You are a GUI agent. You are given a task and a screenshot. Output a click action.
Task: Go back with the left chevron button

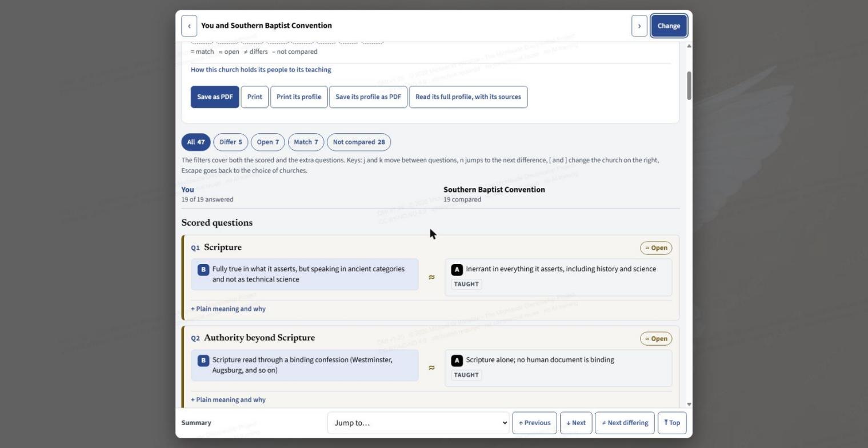point(189,26)
